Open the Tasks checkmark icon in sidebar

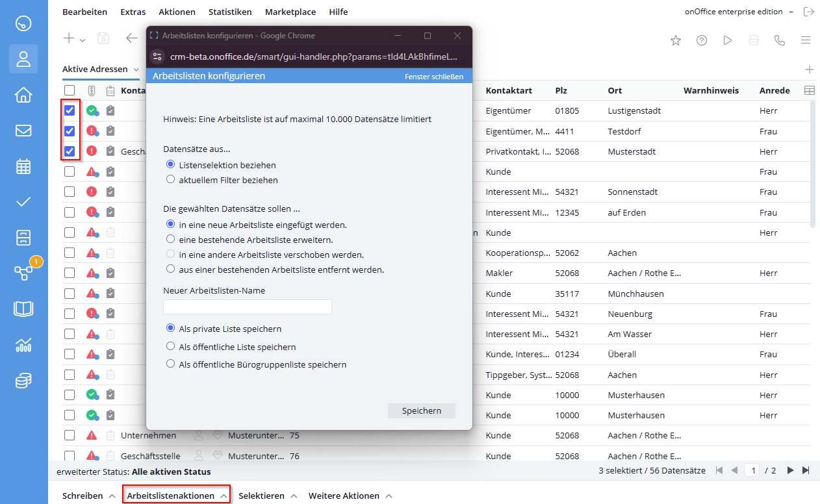coord(23,202)
